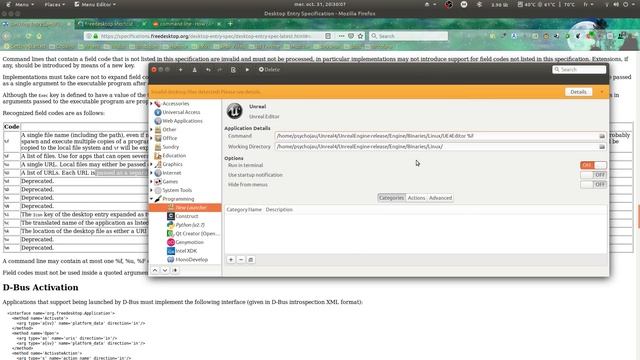640x360 pixels.
Task: Select Web Applications category
Action: tap(182, 121)
